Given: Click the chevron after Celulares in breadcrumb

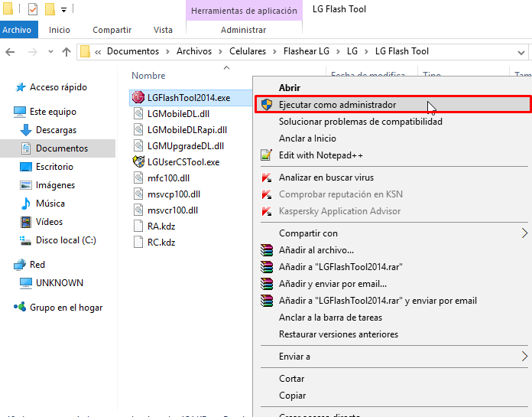Looking at the screenshot, I should pyautogui.click(x=275, y=51).
